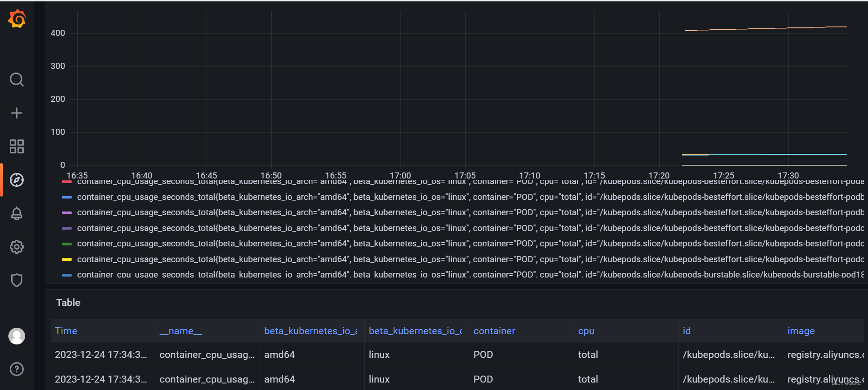Toggle the red legend series swatch
The height and width of the screenshot is (390, 868).
click(67, 182)
